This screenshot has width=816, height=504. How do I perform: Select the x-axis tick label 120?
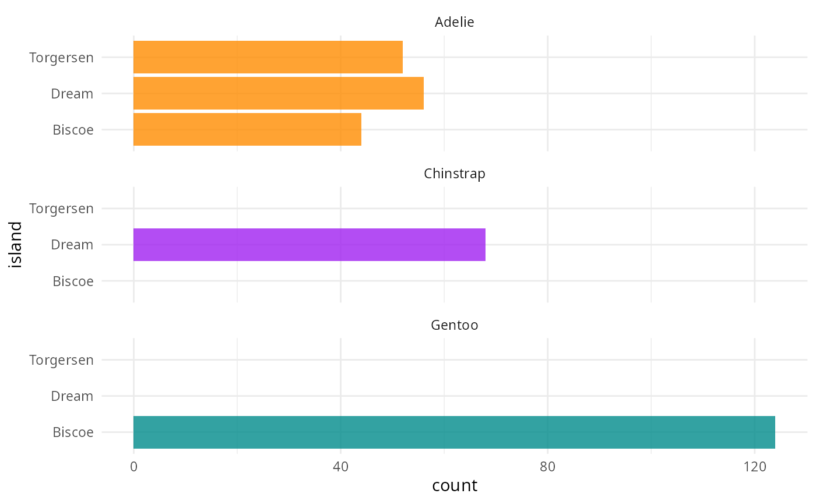(754, 467)
